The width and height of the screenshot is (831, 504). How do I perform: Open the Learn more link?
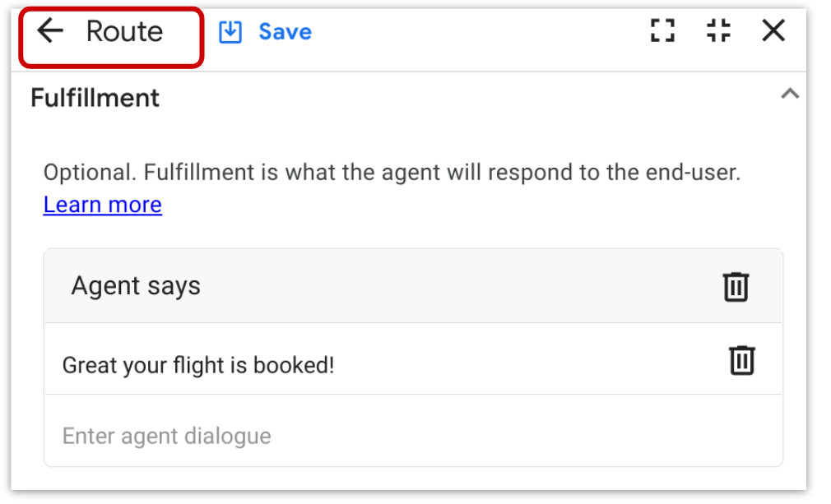click(x=102, y=205)
